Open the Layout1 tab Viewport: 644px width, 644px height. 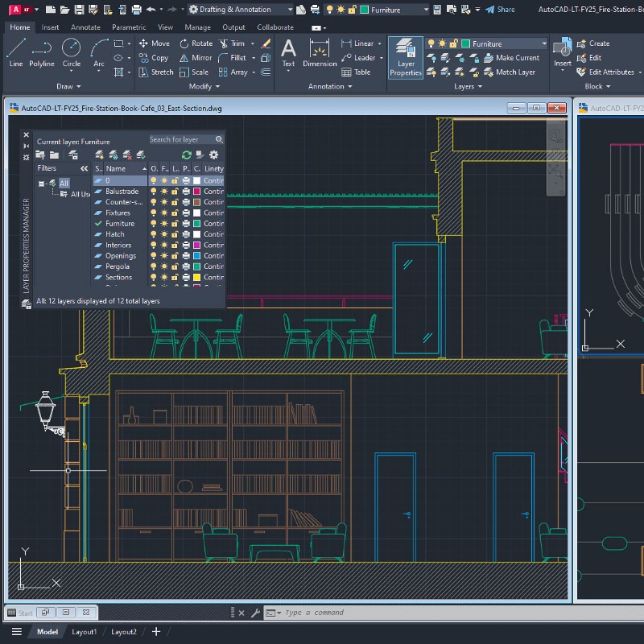coord(84,632)
